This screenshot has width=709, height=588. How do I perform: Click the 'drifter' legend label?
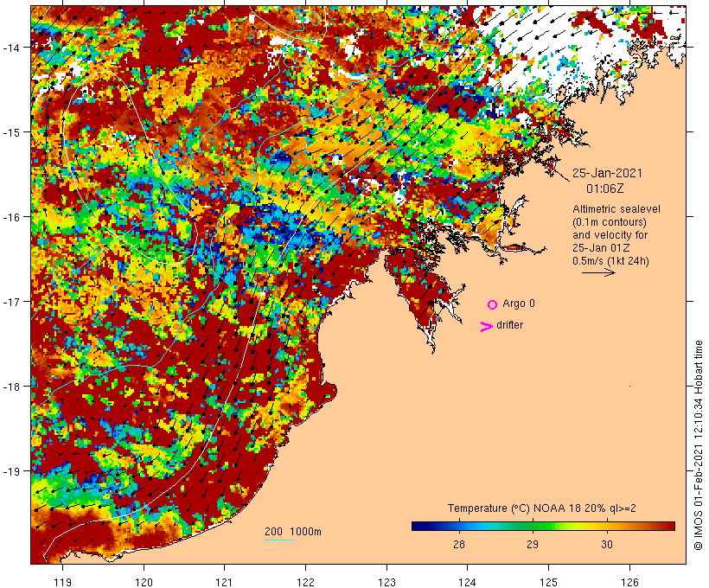tap(509, 325)
